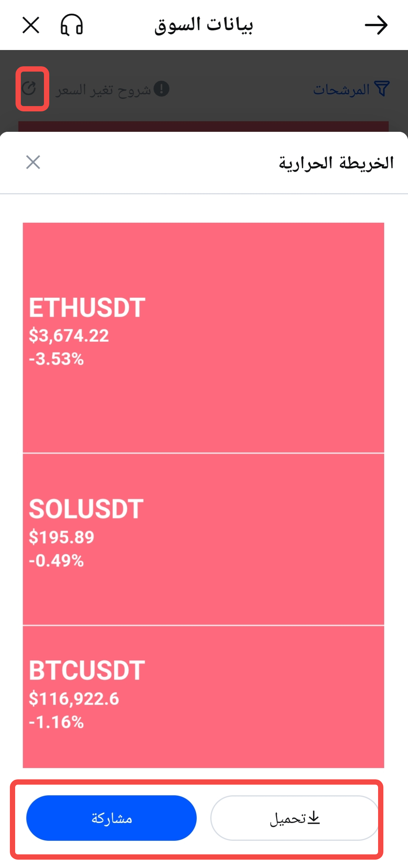Tap the download arrow icon
The image size is (408, 868).
coord(314,818)
